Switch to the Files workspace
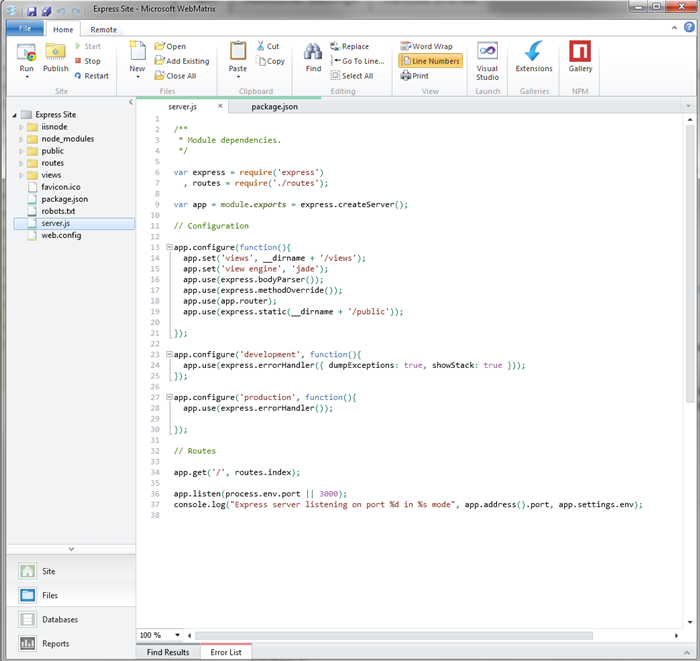Screen dimensions: 700x661 [71, 595]
